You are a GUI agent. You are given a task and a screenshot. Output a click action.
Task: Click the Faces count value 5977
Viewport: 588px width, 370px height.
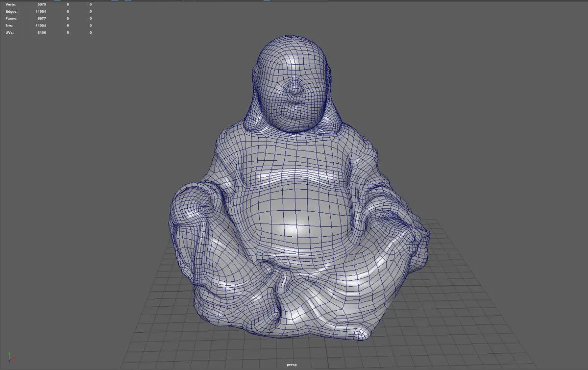[x=41, y=18]
